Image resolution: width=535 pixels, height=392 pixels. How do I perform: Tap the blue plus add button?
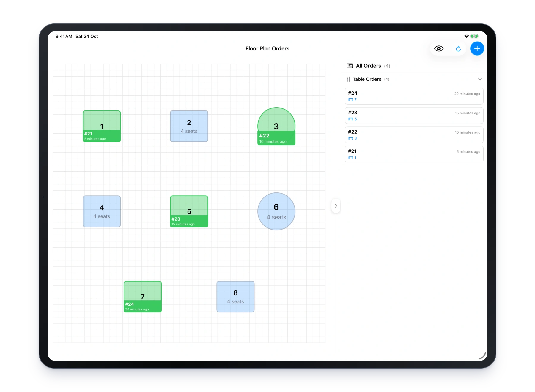coord(477,49)
